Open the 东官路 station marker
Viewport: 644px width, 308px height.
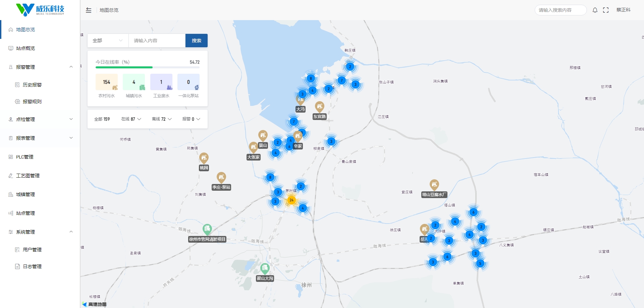[319, 107]
